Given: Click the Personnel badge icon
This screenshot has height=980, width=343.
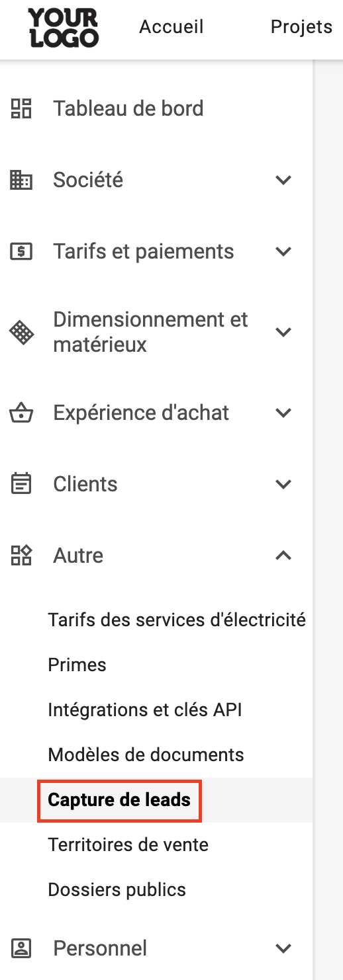Looking at the screenshot, I should 21,948.
